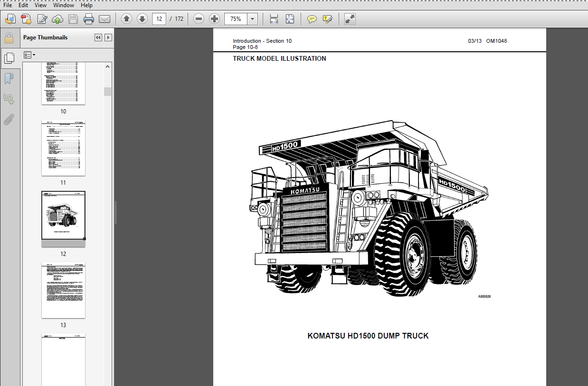This screenshot has width=588, height=386.
Task: Go to the next page with down arrow
Action: tap(142, 19)
